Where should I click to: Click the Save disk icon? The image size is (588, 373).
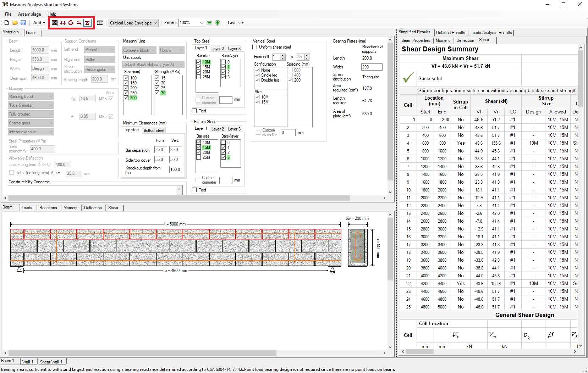coord(23,23)
